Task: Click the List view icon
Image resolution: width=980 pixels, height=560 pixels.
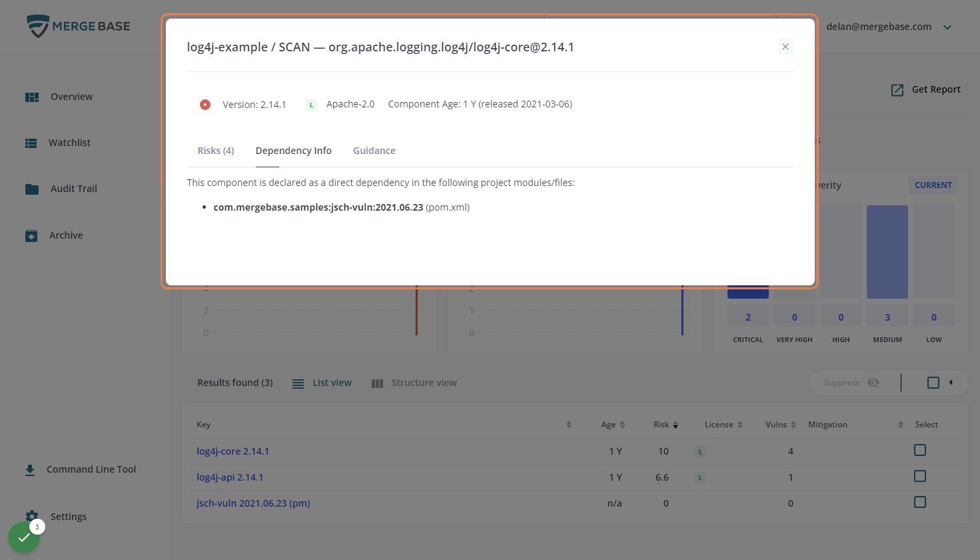Action: 298,384
